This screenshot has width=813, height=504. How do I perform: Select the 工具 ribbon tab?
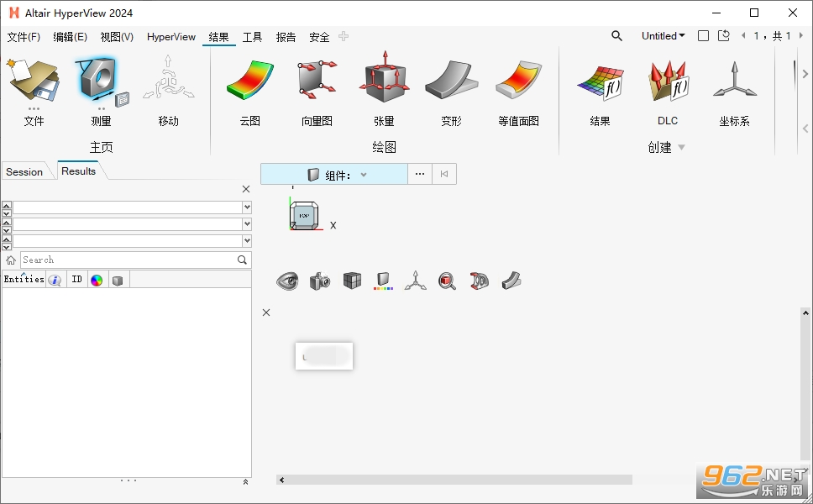pyautogui.click(x=253, y=37)
